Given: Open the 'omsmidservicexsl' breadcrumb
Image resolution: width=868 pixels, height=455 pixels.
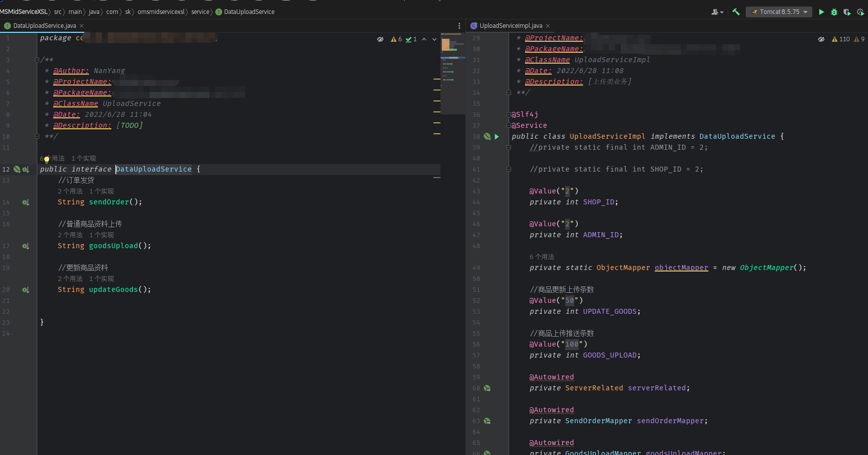Looking at the screenshot, I should tap(161, 12).
